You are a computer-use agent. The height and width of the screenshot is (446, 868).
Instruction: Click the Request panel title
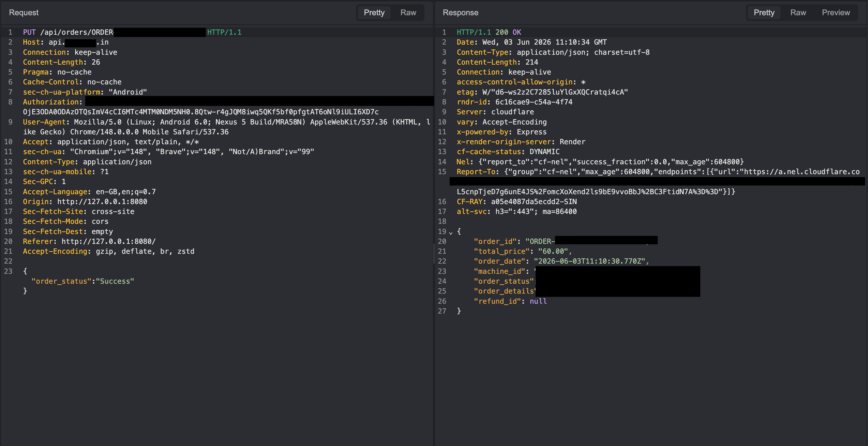coord(23,12)
